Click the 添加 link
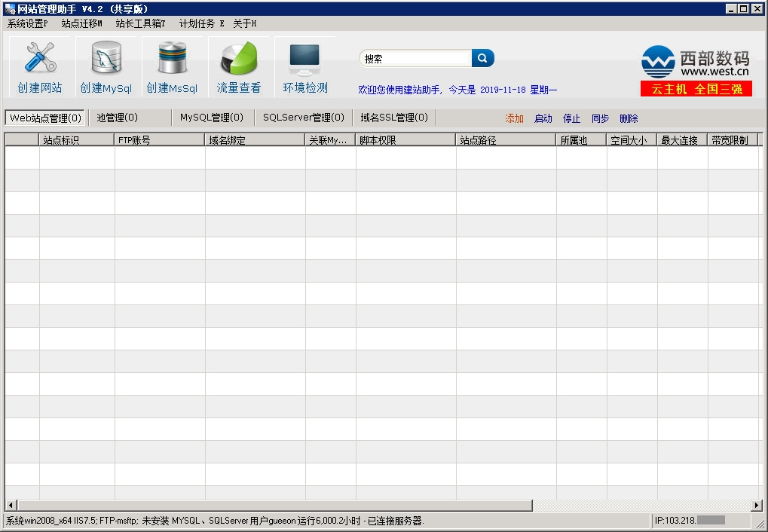Image resolution: width=768 pixels, height=532 pixels. [514, 118]
